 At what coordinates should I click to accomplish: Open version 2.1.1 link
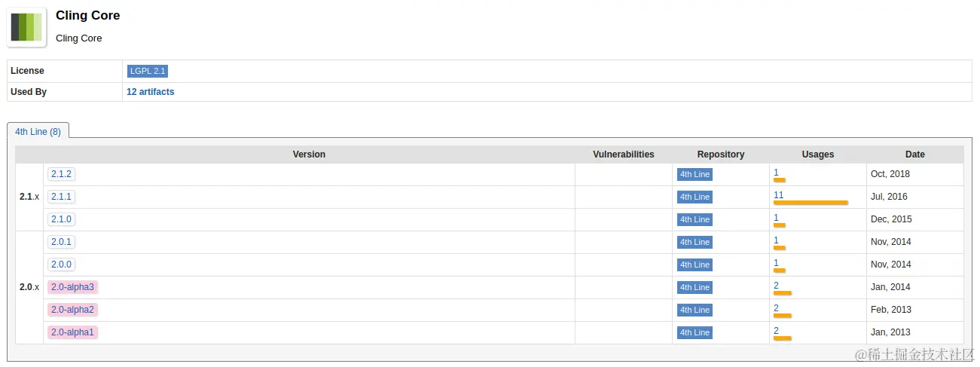coord(62,197)
